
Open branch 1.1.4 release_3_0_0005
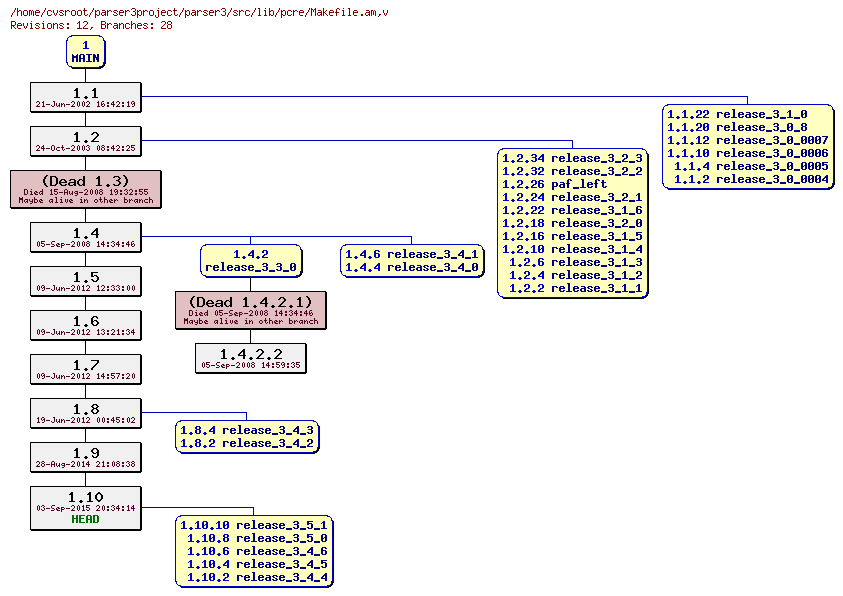point(752,166)
